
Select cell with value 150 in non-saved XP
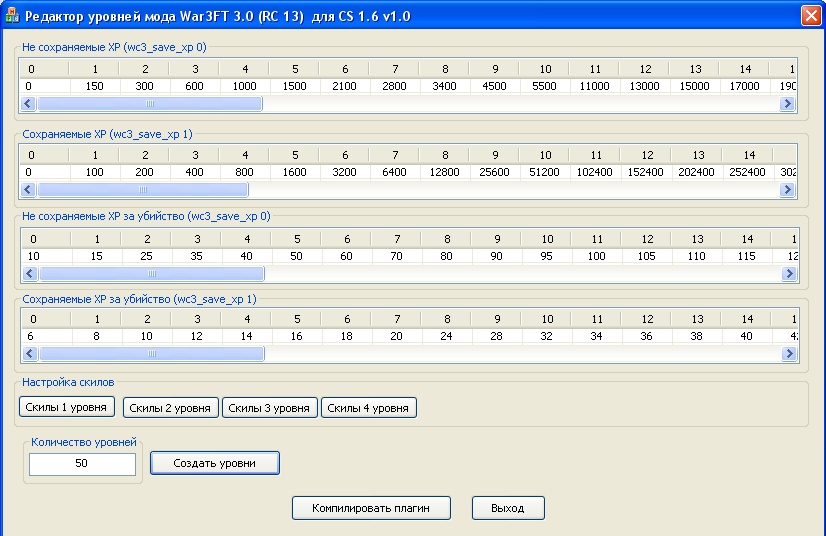click(95, 86)
